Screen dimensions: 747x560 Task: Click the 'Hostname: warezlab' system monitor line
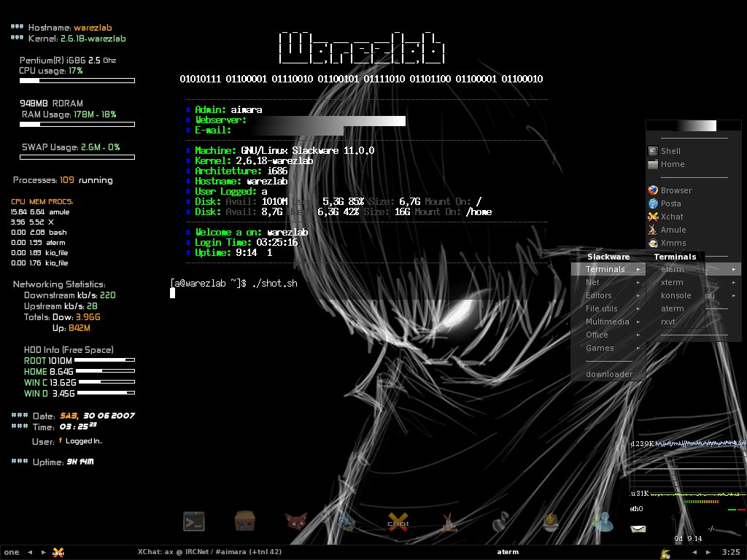coord(61,28)
